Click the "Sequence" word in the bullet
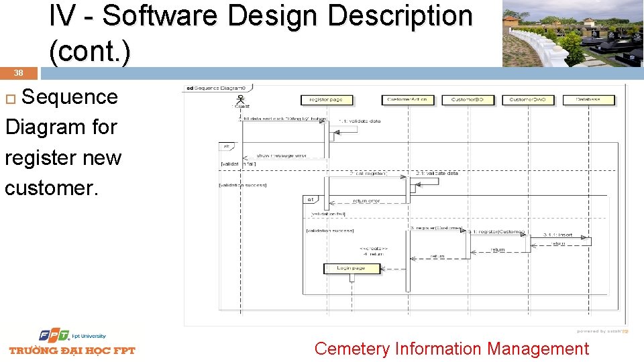 tap(70, 97)
